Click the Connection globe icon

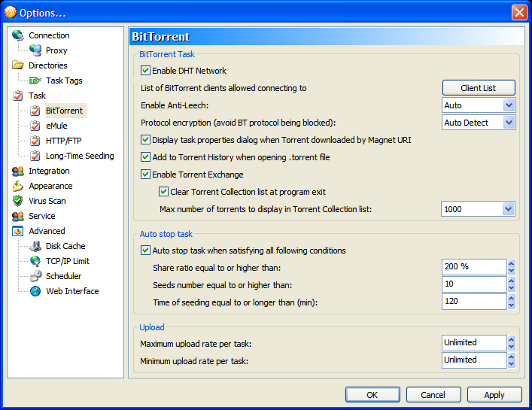click(x=17, y=35)
